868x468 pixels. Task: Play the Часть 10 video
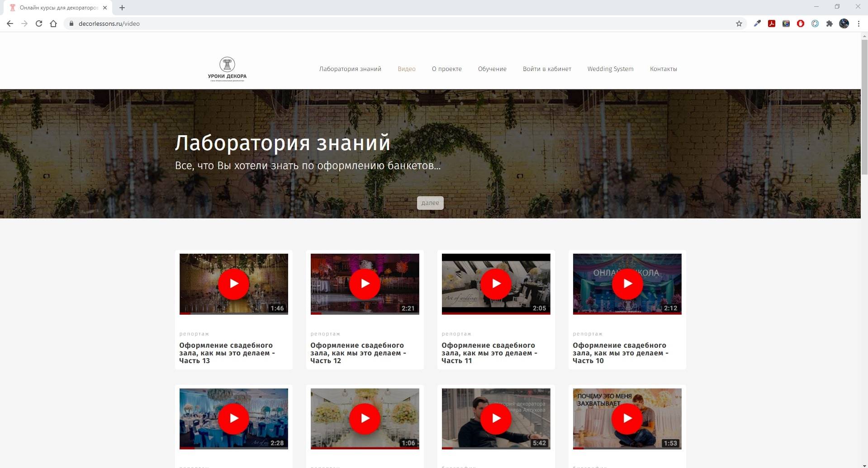(x=627, y=284)
